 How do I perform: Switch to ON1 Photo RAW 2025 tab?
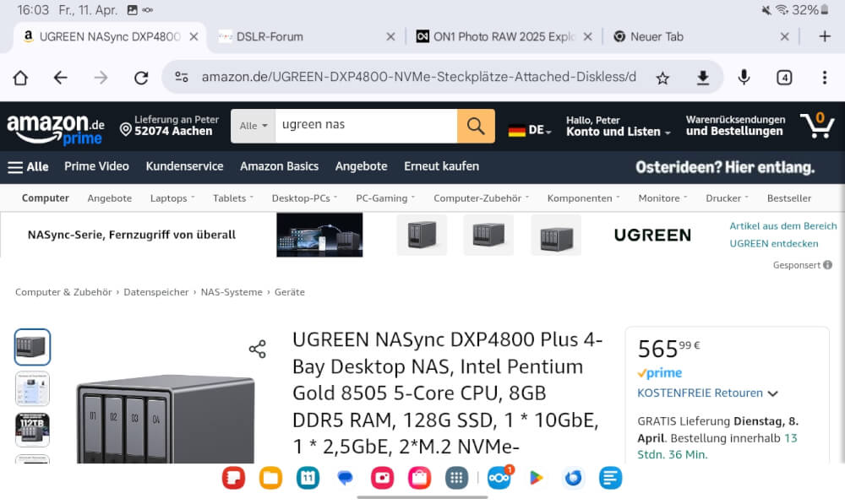(x=504, y=36)
